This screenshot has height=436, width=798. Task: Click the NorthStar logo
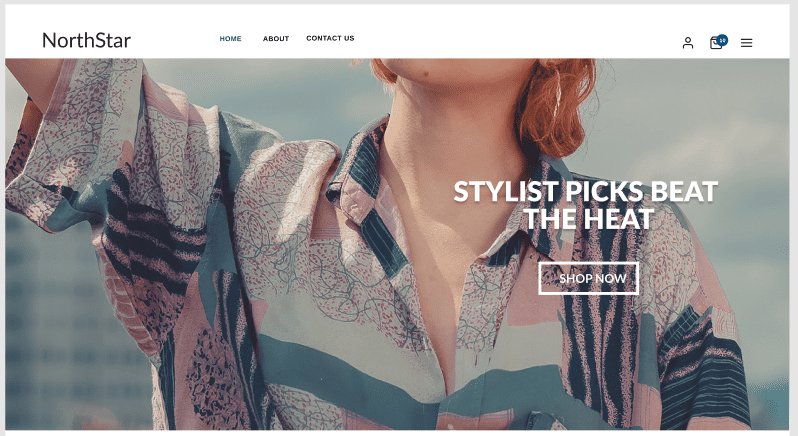click(87, 40)
